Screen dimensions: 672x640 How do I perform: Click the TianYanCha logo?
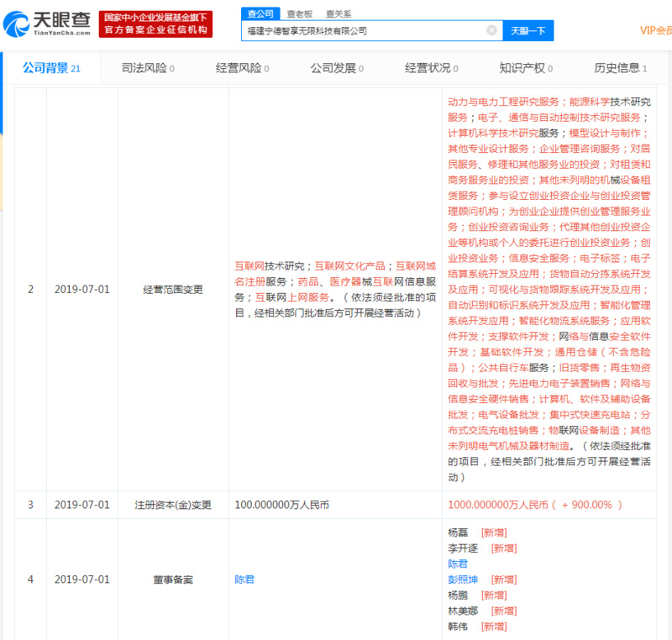click(47, 24)
